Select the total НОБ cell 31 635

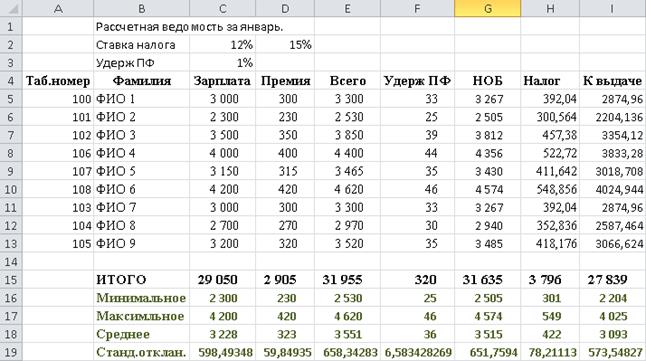[x=488, y=280]
